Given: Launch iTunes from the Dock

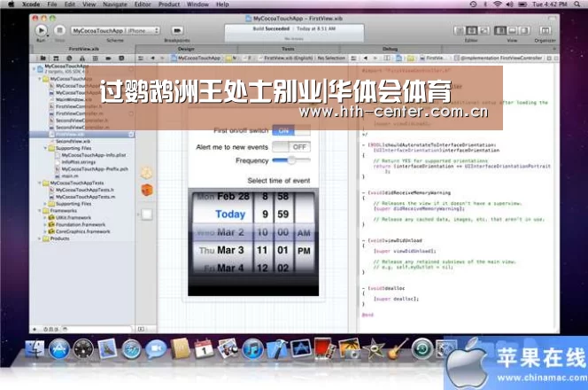Looking at the screenshot, I should click(x=252, y=349).
